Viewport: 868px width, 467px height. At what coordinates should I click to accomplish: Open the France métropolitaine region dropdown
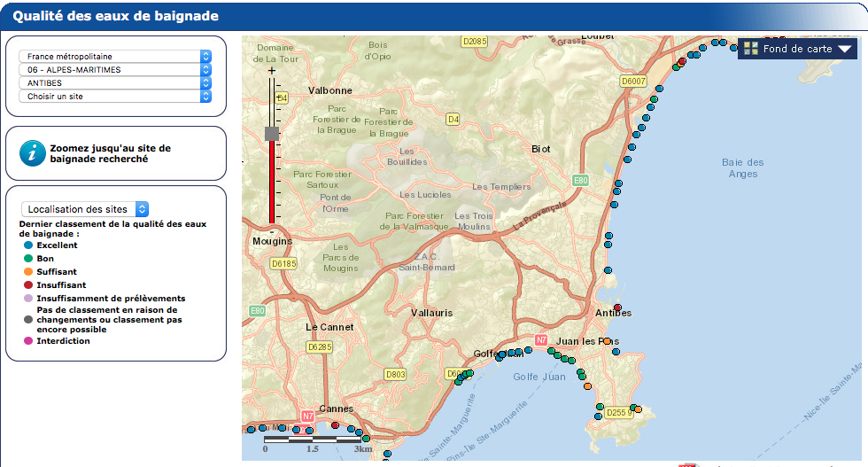point(115,56)
